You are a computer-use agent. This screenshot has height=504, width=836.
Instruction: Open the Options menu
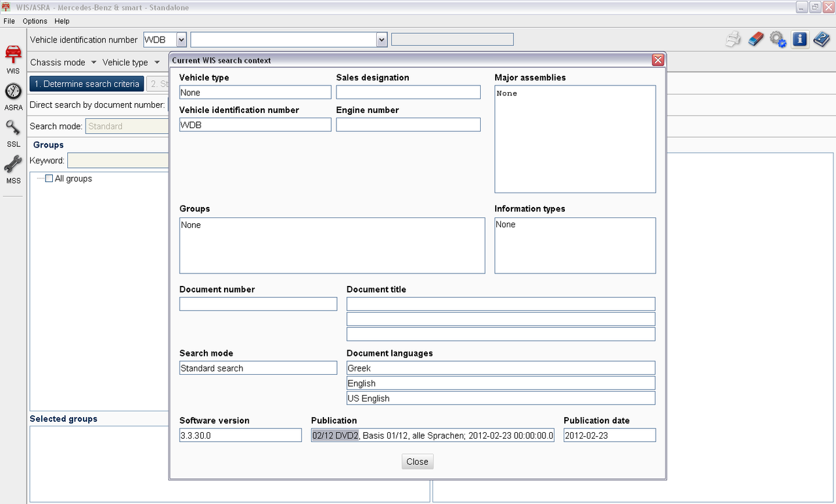35,21
